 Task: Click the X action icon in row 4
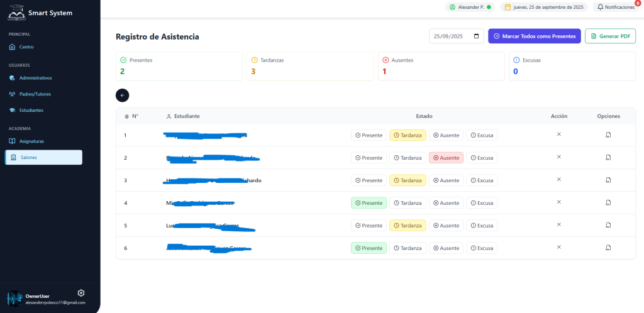[x=558, y=202]
